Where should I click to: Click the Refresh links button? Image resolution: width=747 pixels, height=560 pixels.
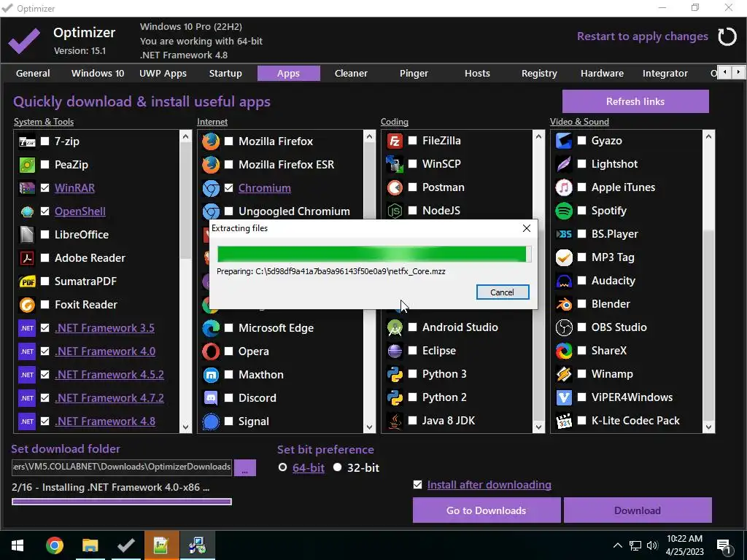[635, 101]
